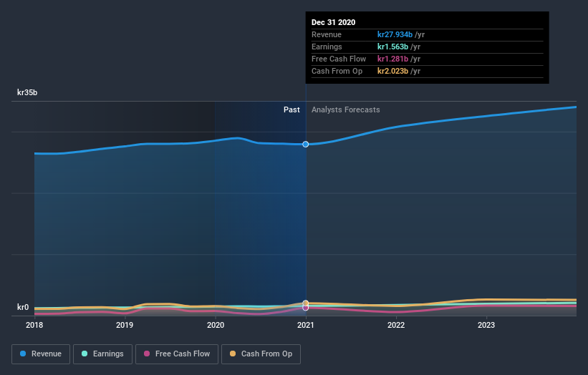588x375 pixels.
Task: Click the Analysts Forecasts label
Action: [x=346, y=109]
